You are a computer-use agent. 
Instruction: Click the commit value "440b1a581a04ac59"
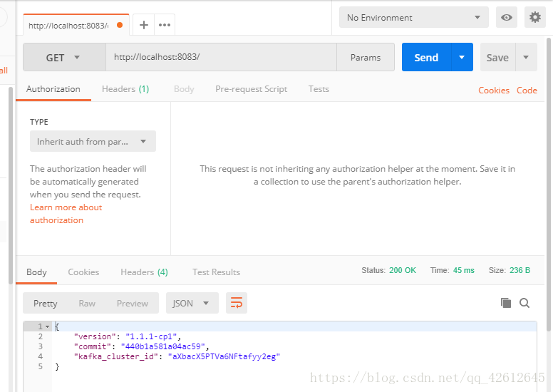point(162,346)
